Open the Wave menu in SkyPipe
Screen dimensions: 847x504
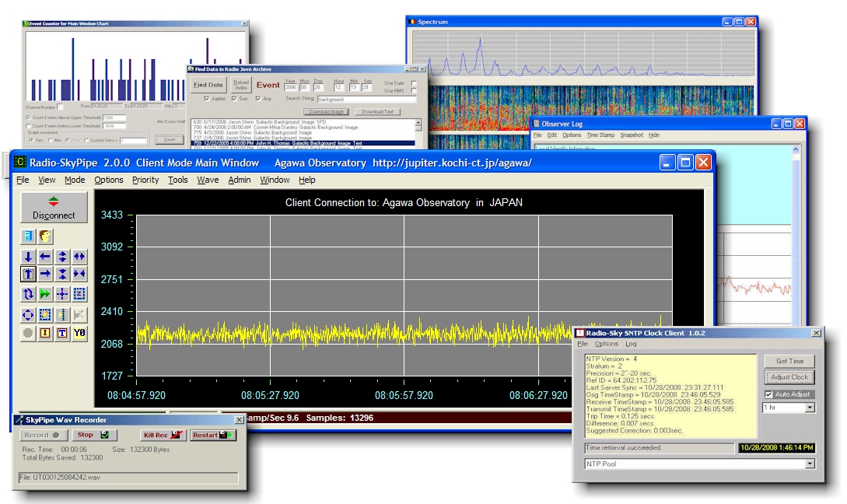coord(208,180)
